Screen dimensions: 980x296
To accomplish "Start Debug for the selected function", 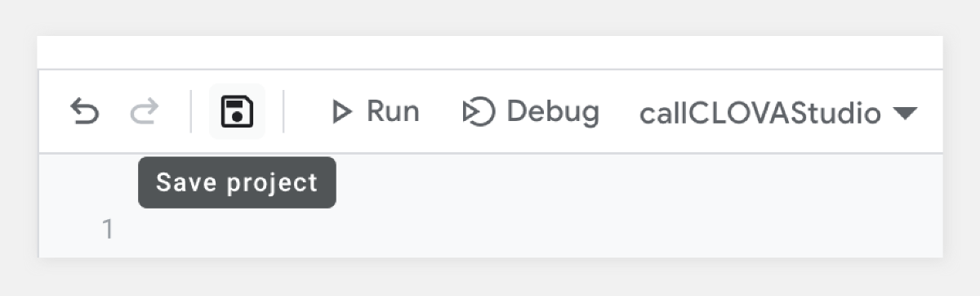I will [x=531, y=111].
